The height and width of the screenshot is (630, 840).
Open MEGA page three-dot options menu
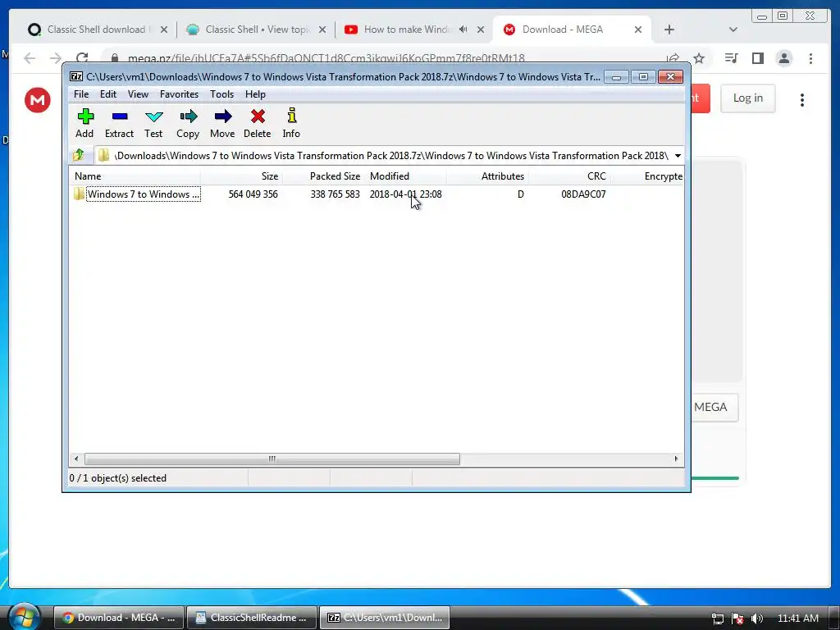tap(802, 99)
